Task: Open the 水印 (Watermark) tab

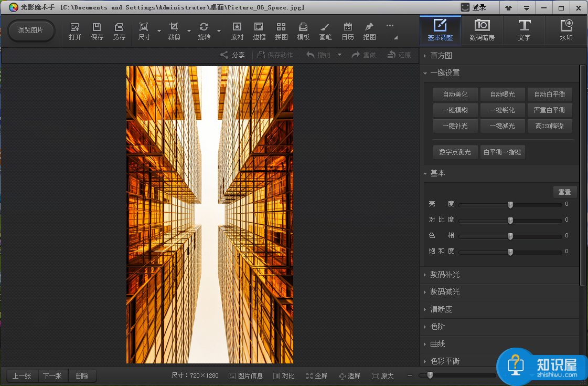Action: coord(566,30)
